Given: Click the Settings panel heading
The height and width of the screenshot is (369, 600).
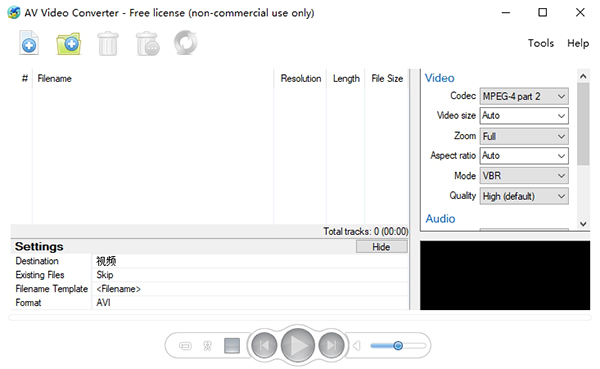Looking at the screenshot, I should pyautogui.click(x=39, y=247).
